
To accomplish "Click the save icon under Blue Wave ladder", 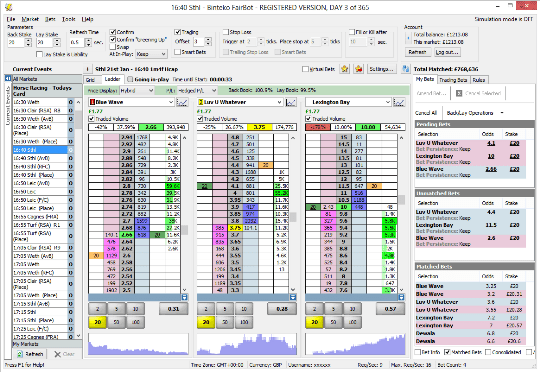I will 184,297.
